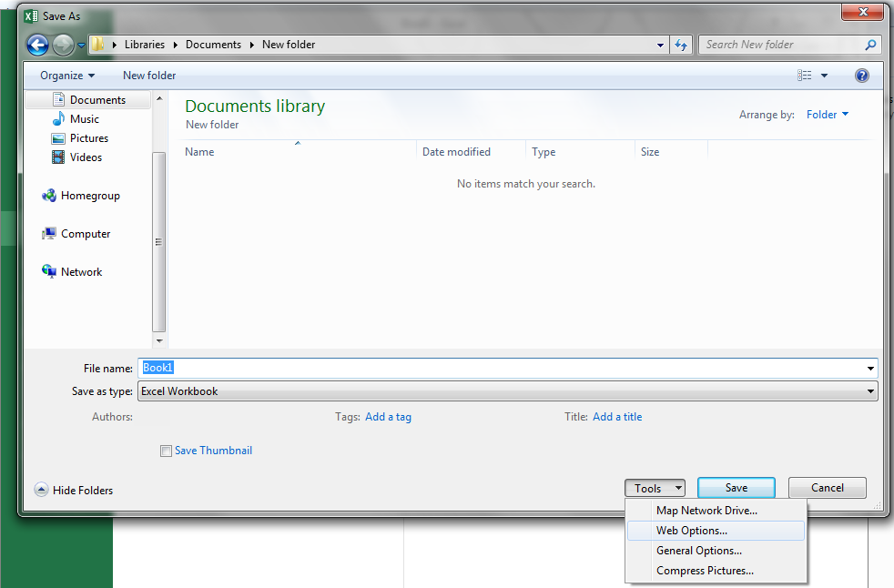The width and height of the screenshot is (894, 588).
Task: Choose Map Network Drive from Tools menu
Action: click(706, 511)
